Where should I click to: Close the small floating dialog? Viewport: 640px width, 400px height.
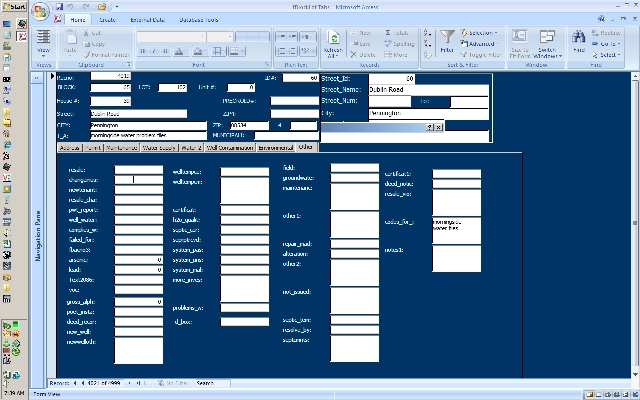click(x=439, y=127)
